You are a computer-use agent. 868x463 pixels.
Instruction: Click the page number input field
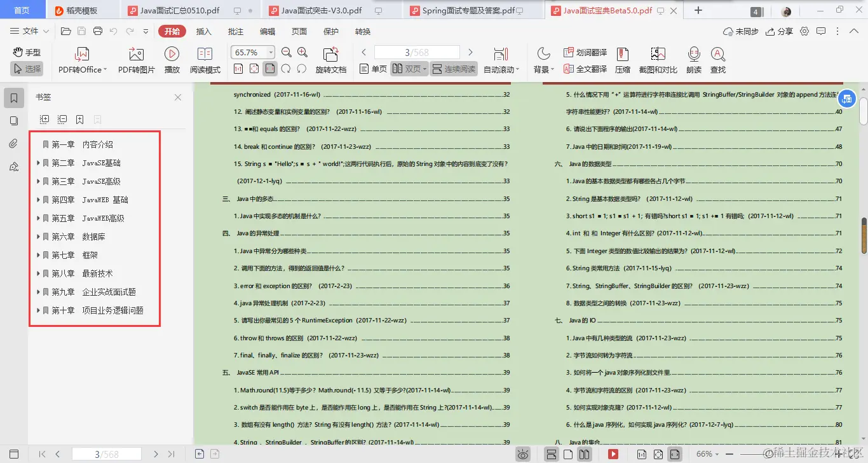pos(416,52)
